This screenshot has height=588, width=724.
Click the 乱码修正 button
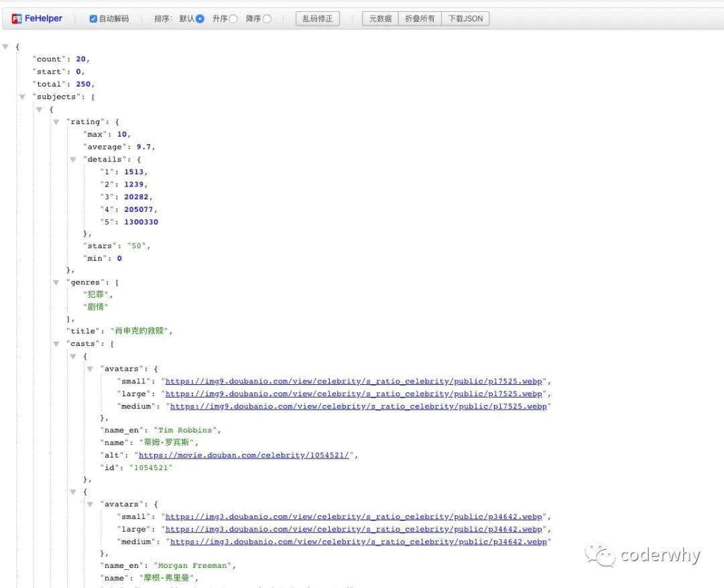pyautogui.click(x=318, y=19)
